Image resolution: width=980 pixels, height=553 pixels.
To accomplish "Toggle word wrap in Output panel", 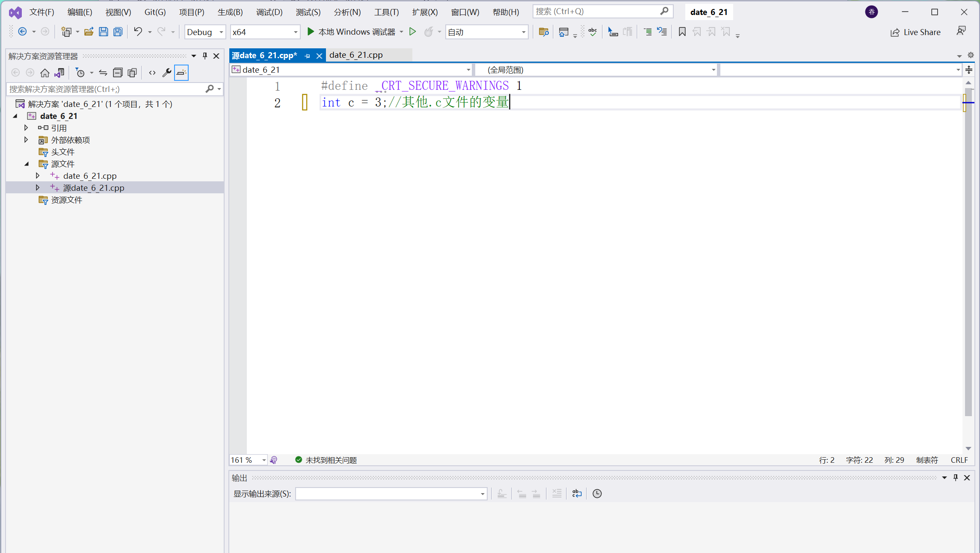I will coord(577,494).
